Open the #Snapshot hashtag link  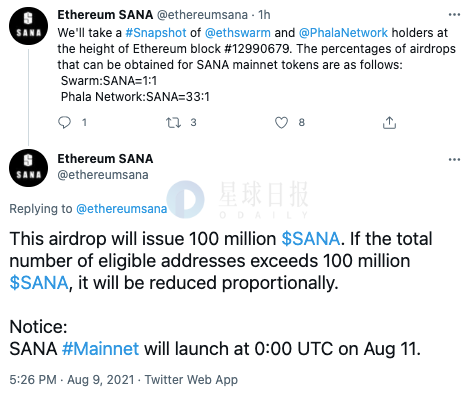pos(156,33)
